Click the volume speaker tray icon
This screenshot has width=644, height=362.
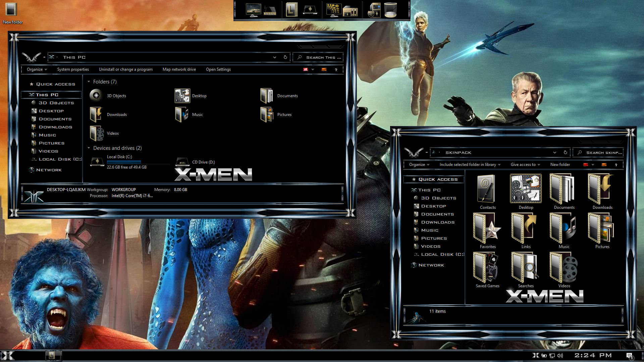(560, 356)
